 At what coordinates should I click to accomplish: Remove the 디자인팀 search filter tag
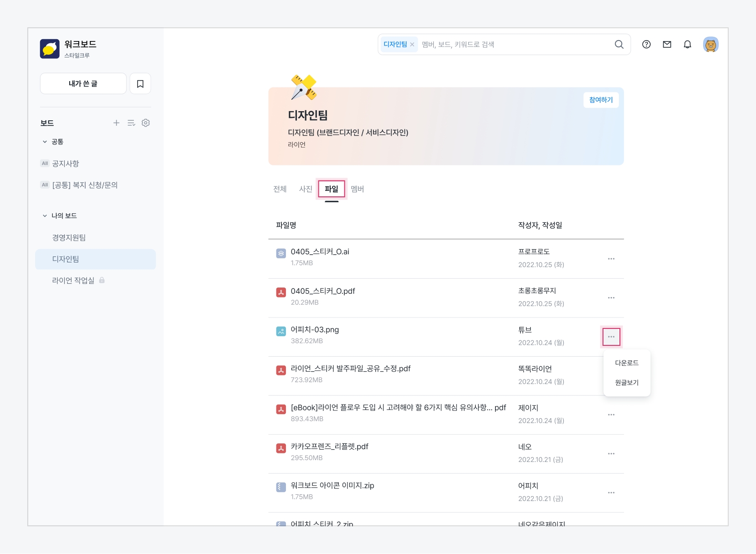(x=412, y=45)
